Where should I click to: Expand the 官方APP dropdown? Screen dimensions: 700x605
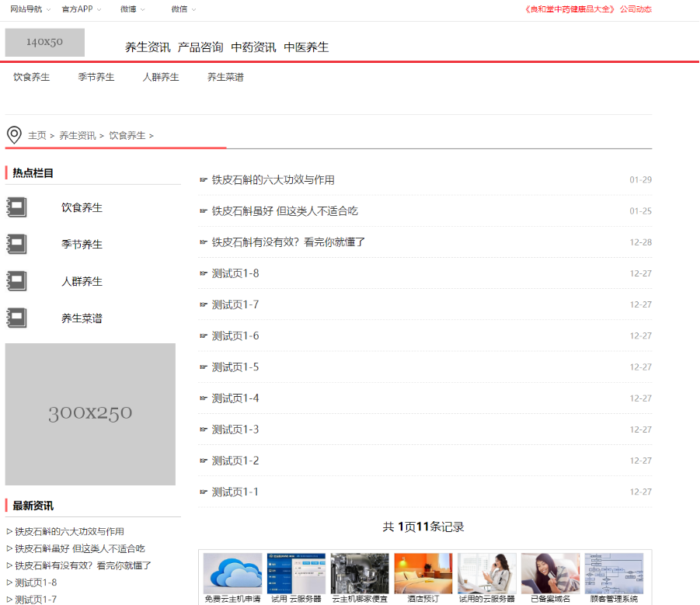click(x=82, y=9)
